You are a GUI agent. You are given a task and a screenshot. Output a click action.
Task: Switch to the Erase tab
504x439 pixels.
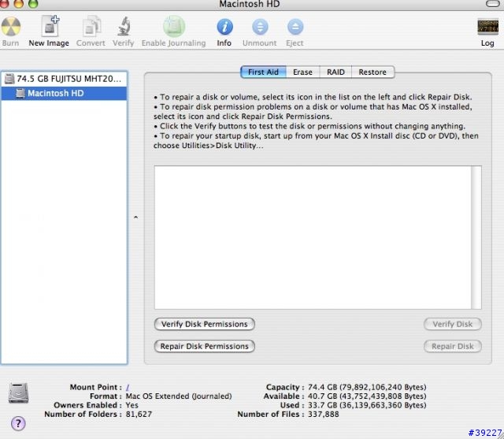[302, 72]
